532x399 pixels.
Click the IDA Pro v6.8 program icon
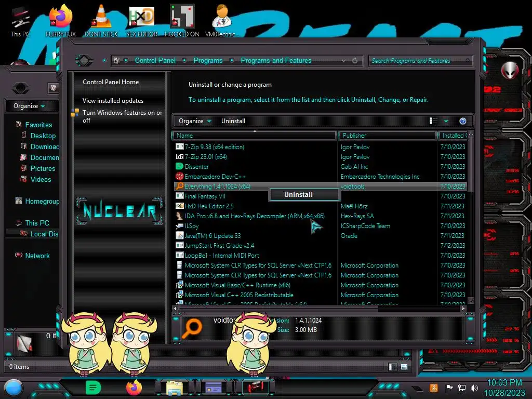179,216
